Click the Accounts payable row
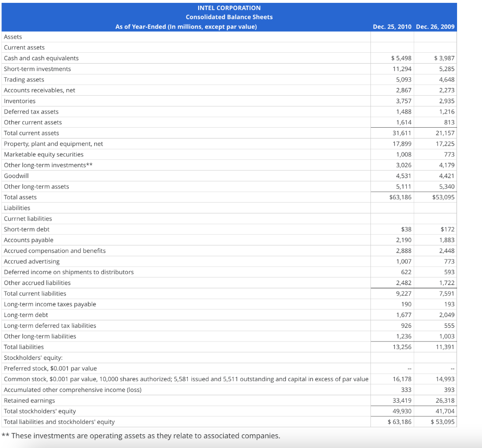Screen dimensions: 482x448 click(x=29, y=240)
